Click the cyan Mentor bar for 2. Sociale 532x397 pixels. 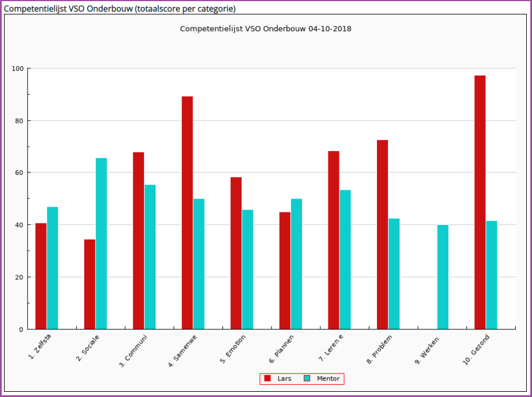tap(101, 244)
